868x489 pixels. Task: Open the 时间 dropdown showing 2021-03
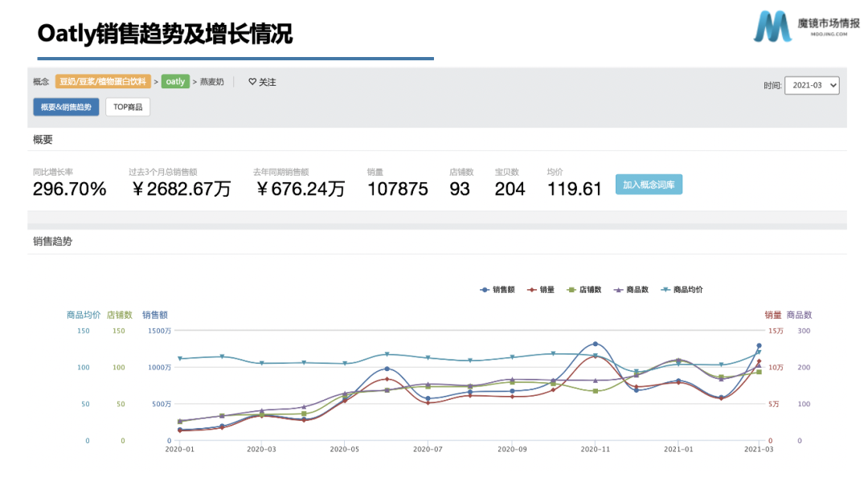[x=812, y=85]
